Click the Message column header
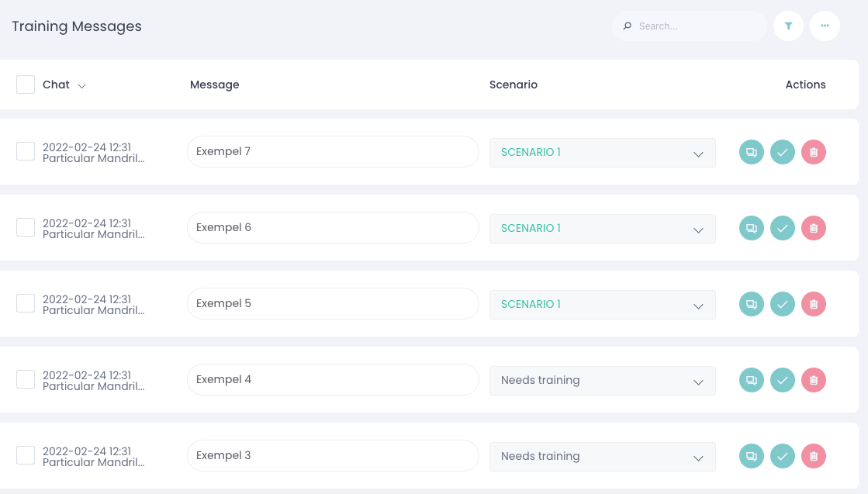This screenshot has height=494, width=868. pyautogui.click(x=214, y=85)
